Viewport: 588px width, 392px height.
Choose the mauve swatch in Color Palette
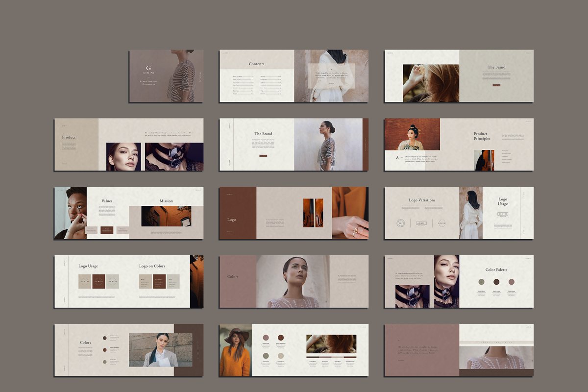[x=512, y=282]
